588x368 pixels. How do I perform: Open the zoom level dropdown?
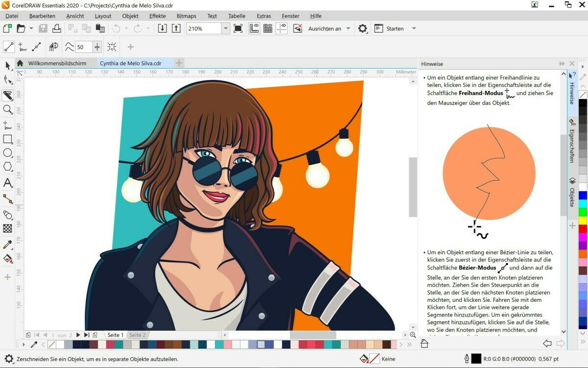coord(225,28)
